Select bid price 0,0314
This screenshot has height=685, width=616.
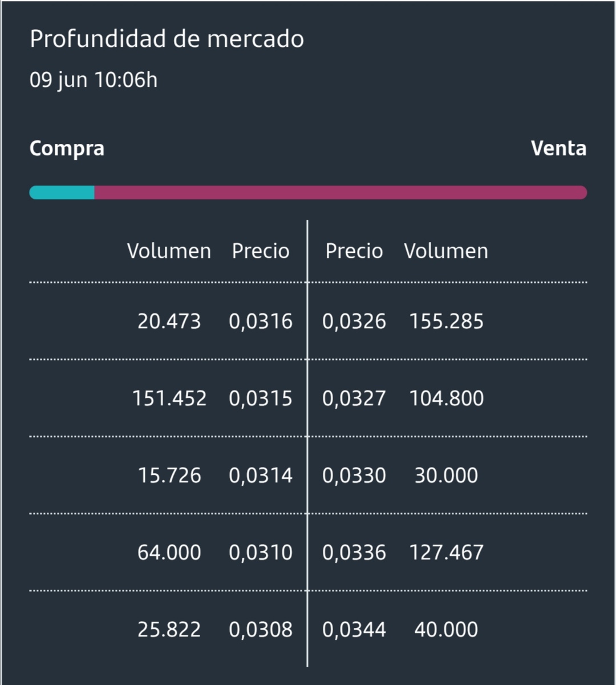[261, 476]
